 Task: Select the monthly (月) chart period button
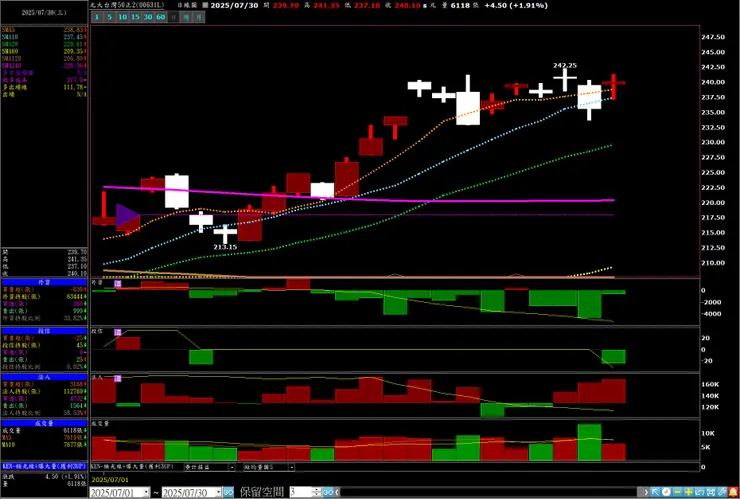pyautogui.click(x=200, y=17)
